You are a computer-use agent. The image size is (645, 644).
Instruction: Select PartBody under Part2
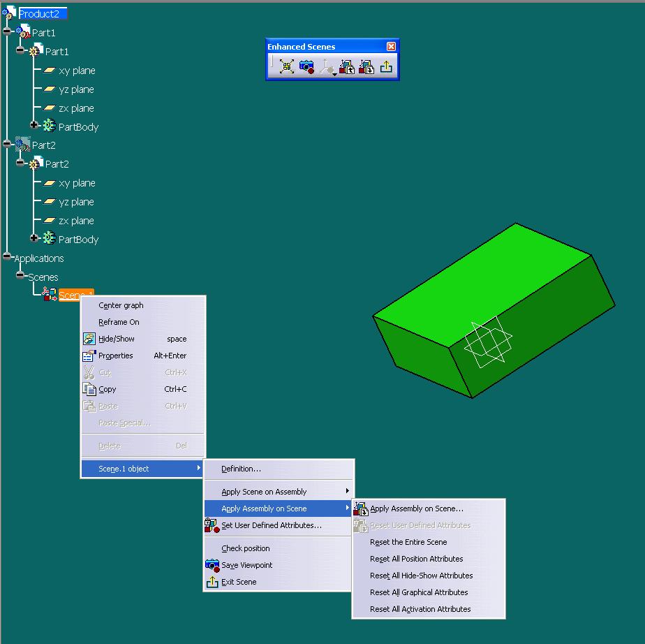coord(79,240)
